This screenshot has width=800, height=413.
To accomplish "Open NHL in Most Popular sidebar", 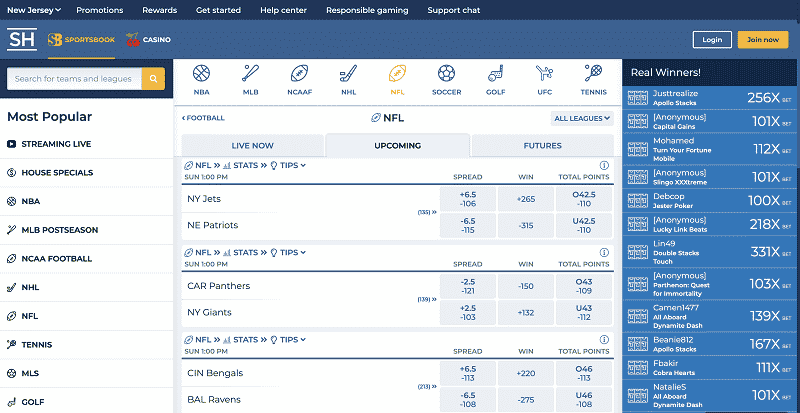I will tap(86, 287).
